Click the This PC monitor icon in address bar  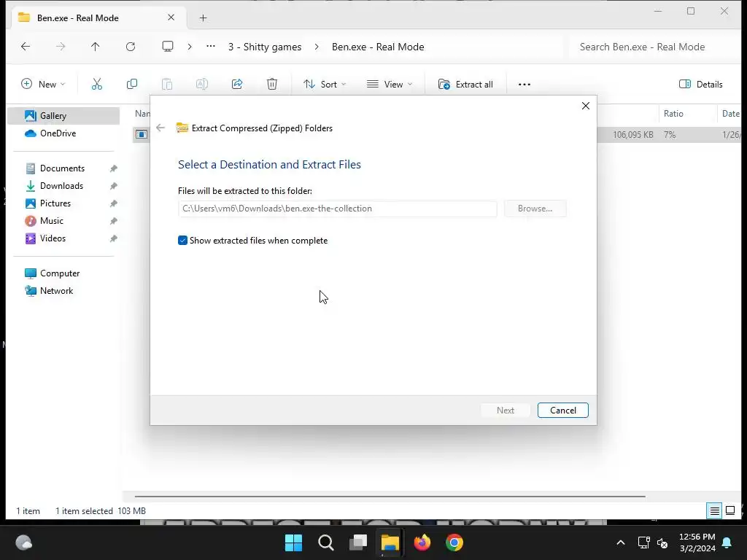coord(168,47)
